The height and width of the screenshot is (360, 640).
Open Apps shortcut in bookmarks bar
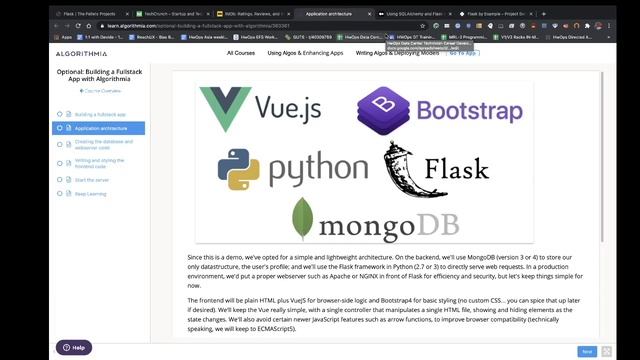point(63,37)
